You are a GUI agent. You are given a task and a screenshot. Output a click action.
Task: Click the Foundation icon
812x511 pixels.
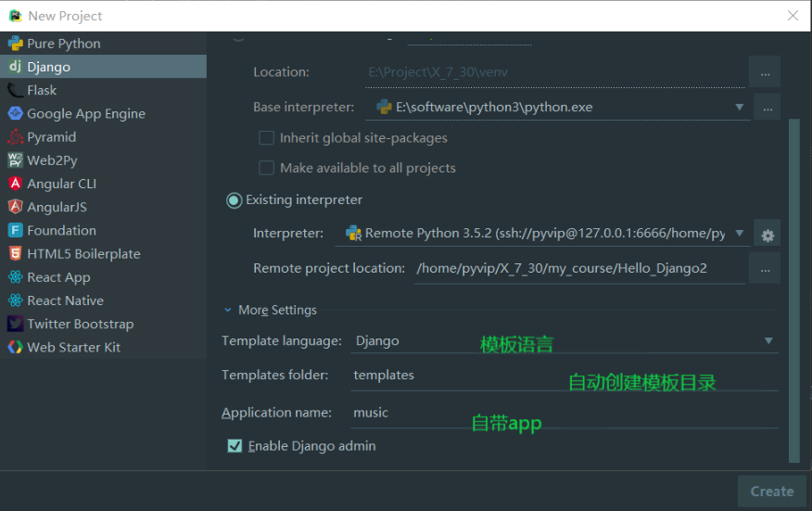point(16,230)
